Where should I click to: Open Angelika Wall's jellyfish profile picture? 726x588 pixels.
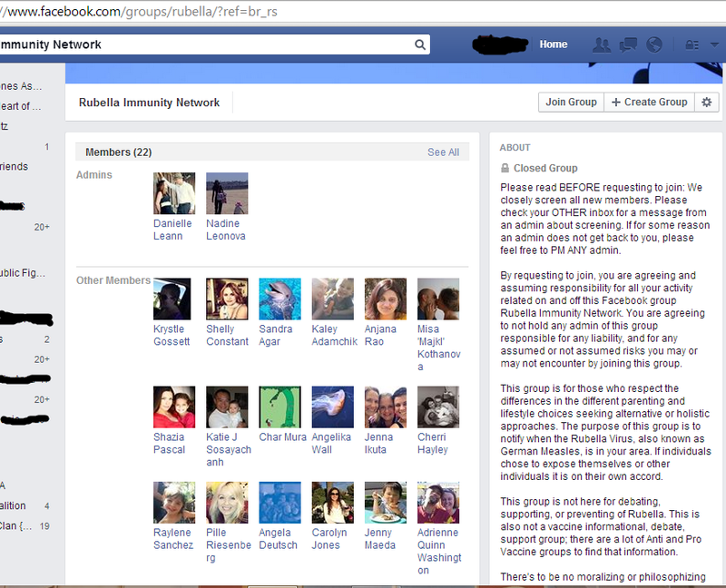point(332,407)
